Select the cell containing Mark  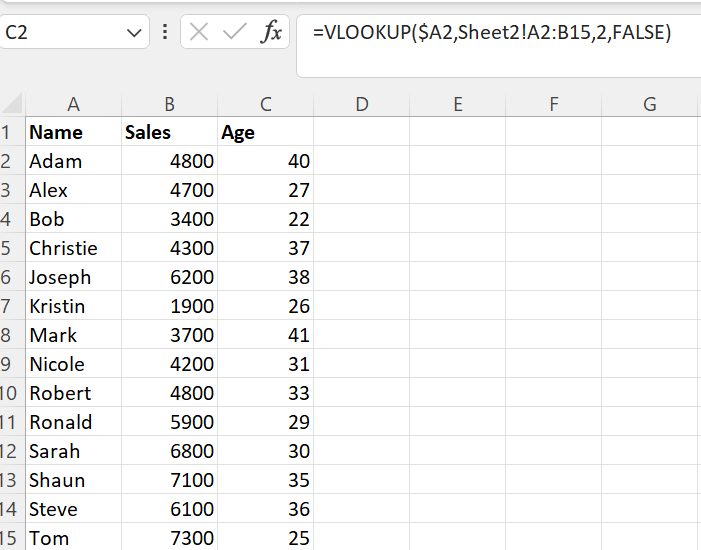coord(73,334)
